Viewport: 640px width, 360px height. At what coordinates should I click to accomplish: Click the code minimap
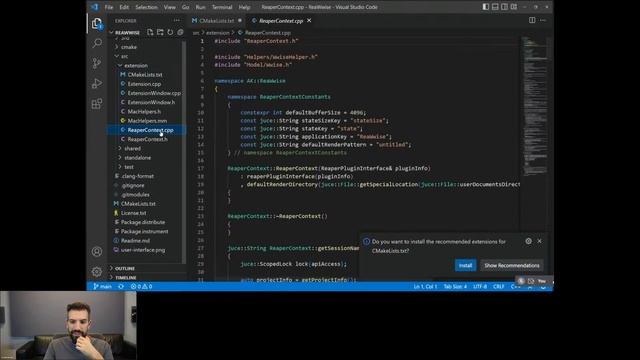[534, 106]
